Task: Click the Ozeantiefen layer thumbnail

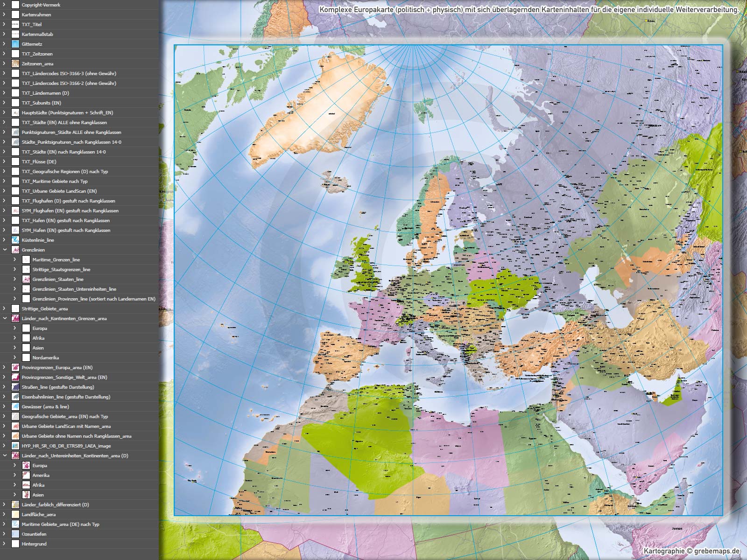Action: 15,534
